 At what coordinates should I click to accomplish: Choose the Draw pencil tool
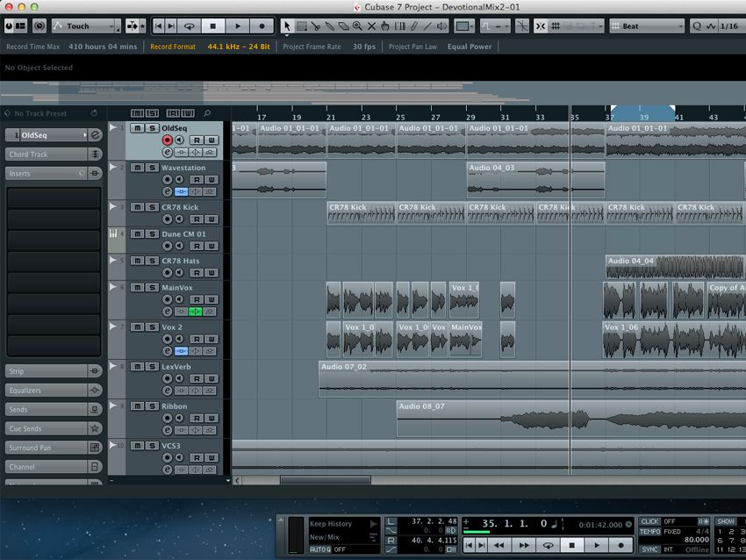(x=413, y=25)
